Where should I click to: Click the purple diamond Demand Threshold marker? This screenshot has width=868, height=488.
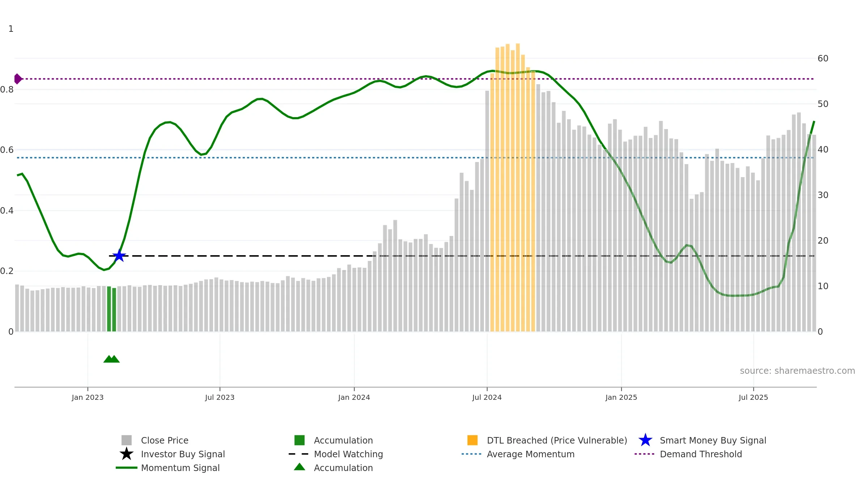pyautogui.click(x=17, y=79)
